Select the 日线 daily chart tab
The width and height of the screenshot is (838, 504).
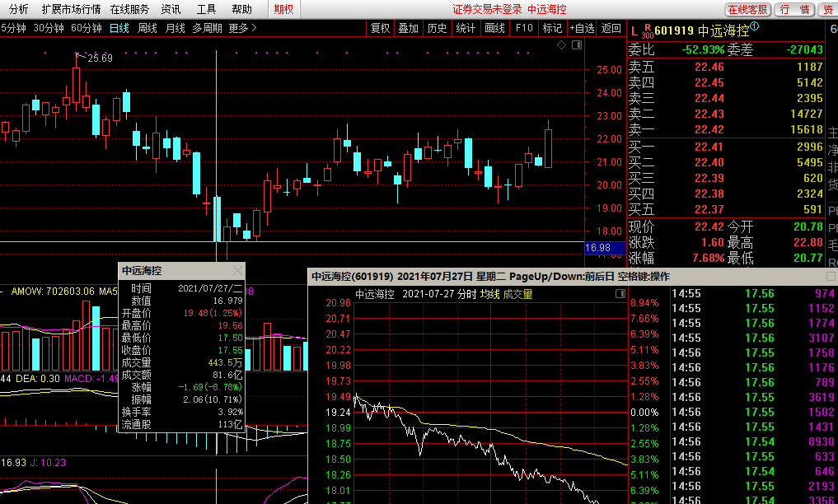[119, 28]
